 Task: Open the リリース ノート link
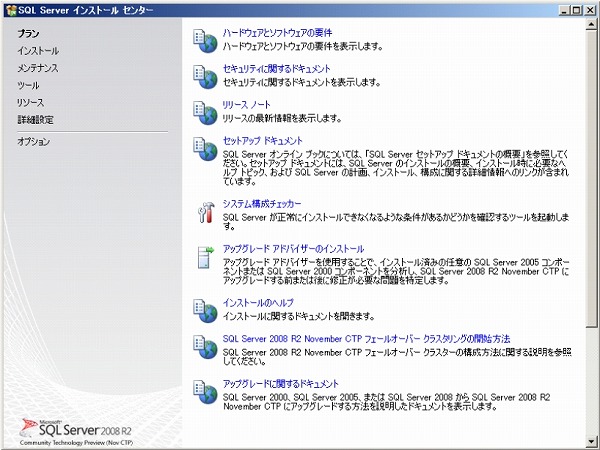246,105
